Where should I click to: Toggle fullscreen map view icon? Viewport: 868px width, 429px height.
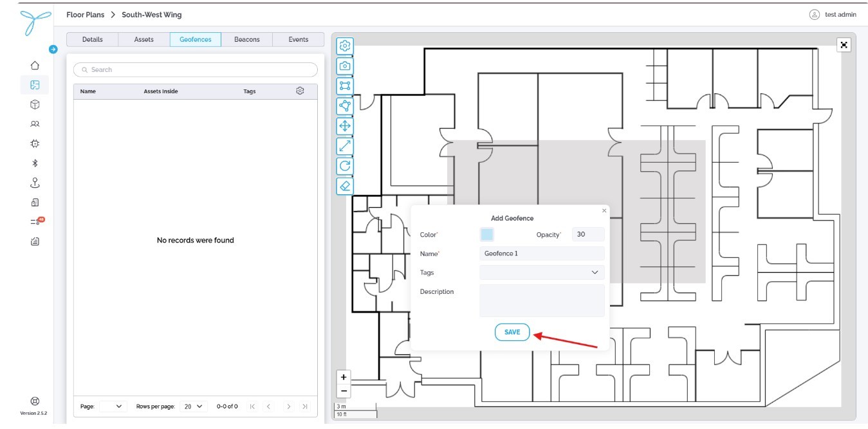point(844,44)
